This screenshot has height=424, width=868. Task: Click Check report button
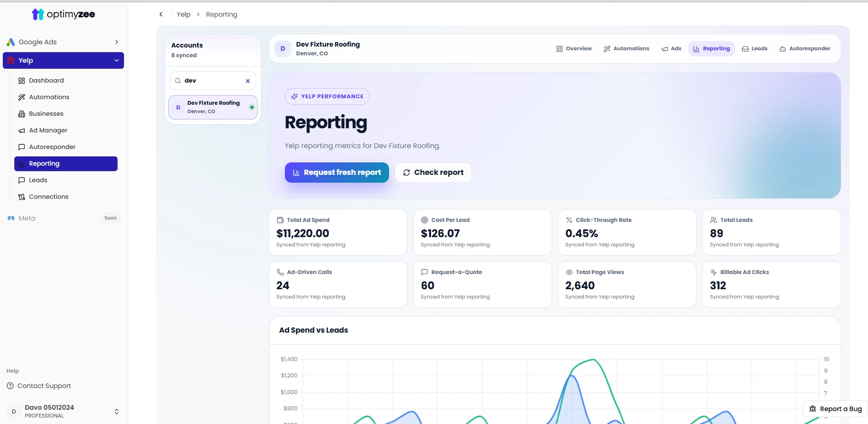tap(433, 173)
